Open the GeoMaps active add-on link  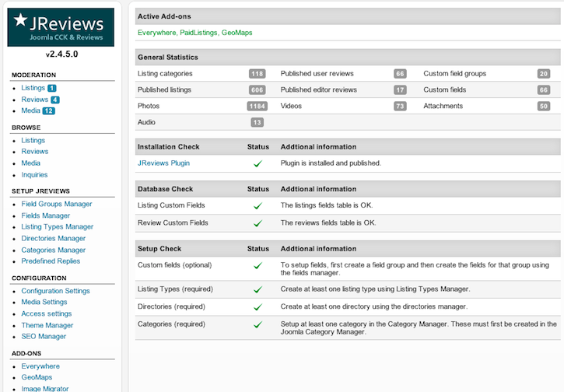[236, 33]
